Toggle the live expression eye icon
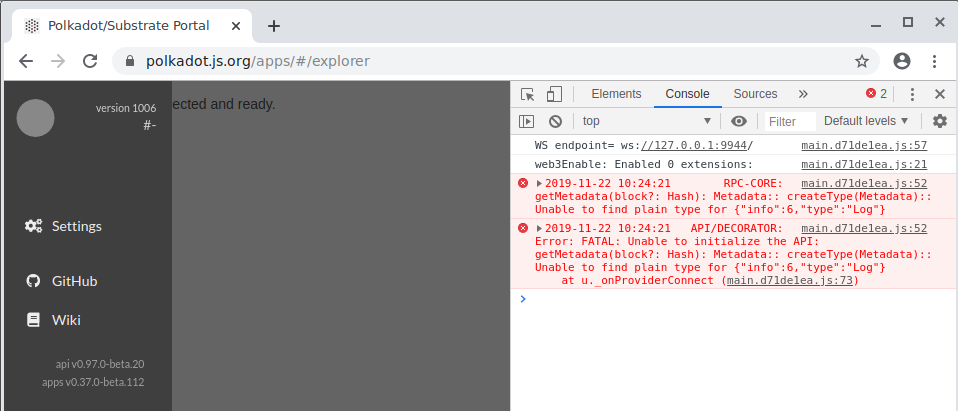The image size is (958, 411). 739,121
